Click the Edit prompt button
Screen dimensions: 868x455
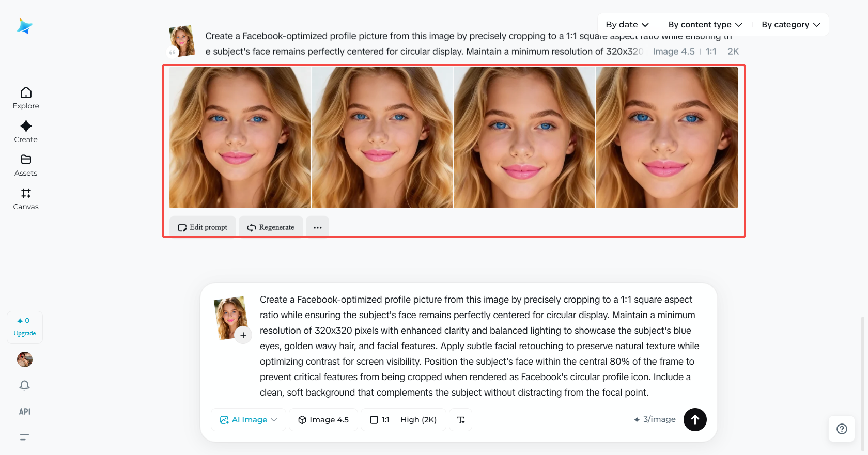pos(203,227)
